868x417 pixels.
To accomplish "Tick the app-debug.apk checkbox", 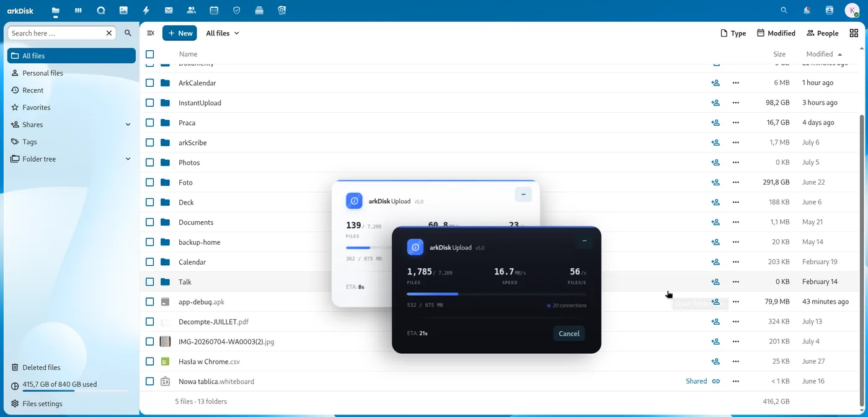I will tap(149, 302).
